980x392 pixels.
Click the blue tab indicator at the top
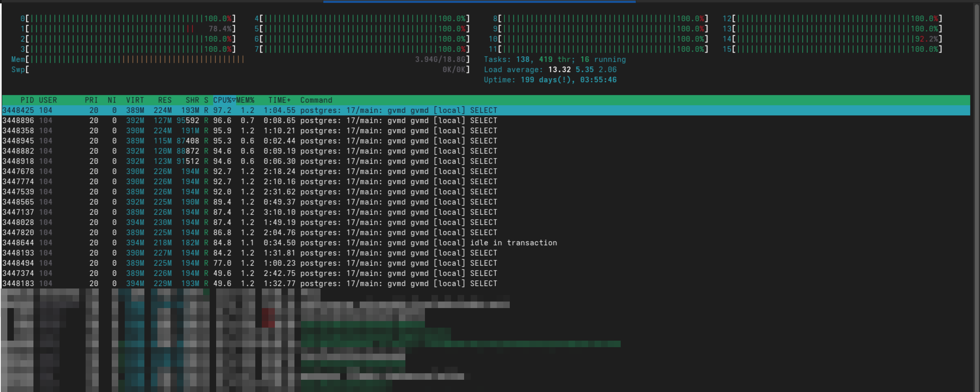coord(479,1)
